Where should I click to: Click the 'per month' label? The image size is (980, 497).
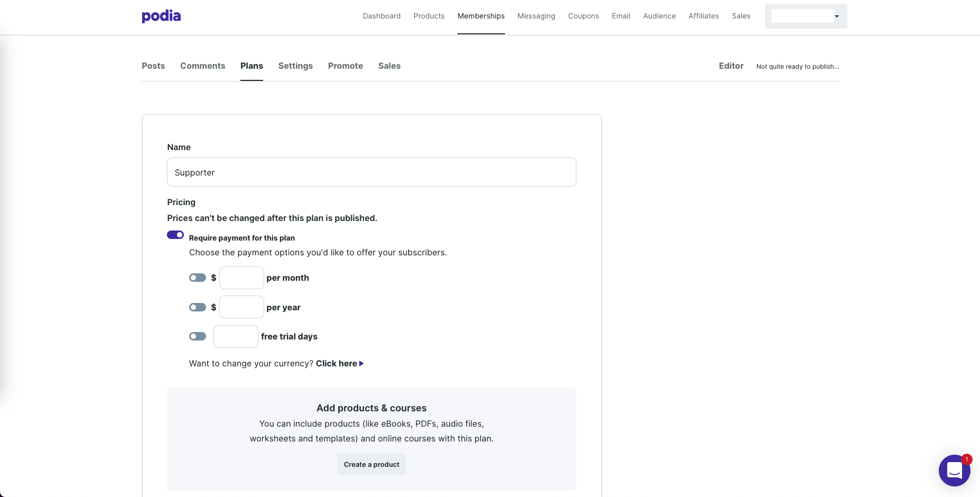(288, 278)
